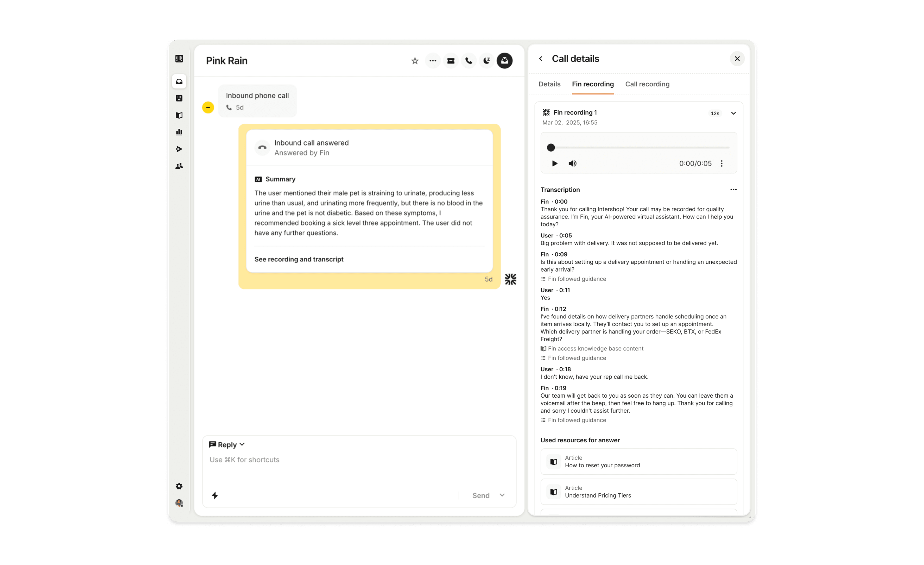This screenshot has height=565, width=924.
Task: Click the audio progress slider handle
Action: [551, 147]
